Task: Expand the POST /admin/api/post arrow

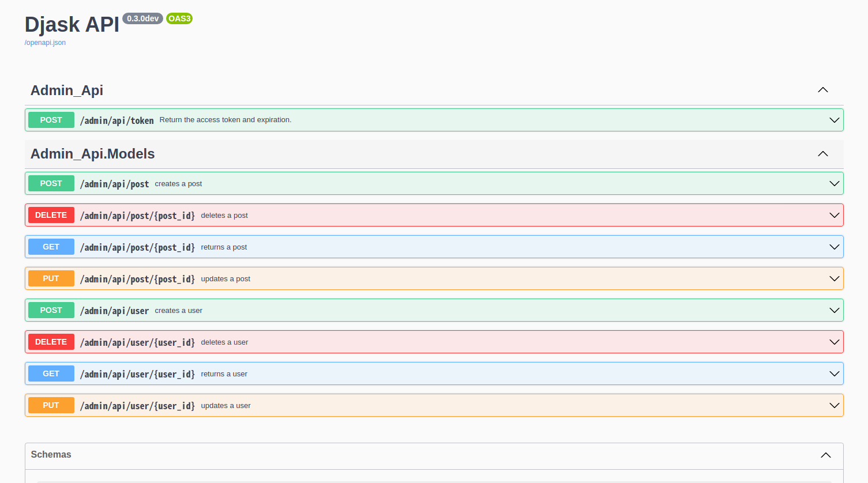Action: tap(834, 183)
